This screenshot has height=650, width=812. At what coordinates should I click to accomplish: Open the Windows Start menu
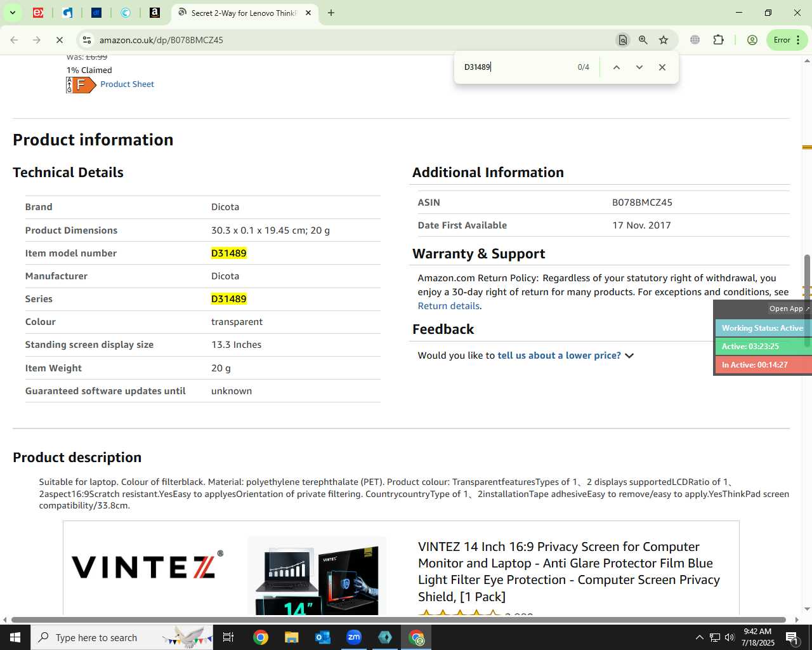point(15,637)
